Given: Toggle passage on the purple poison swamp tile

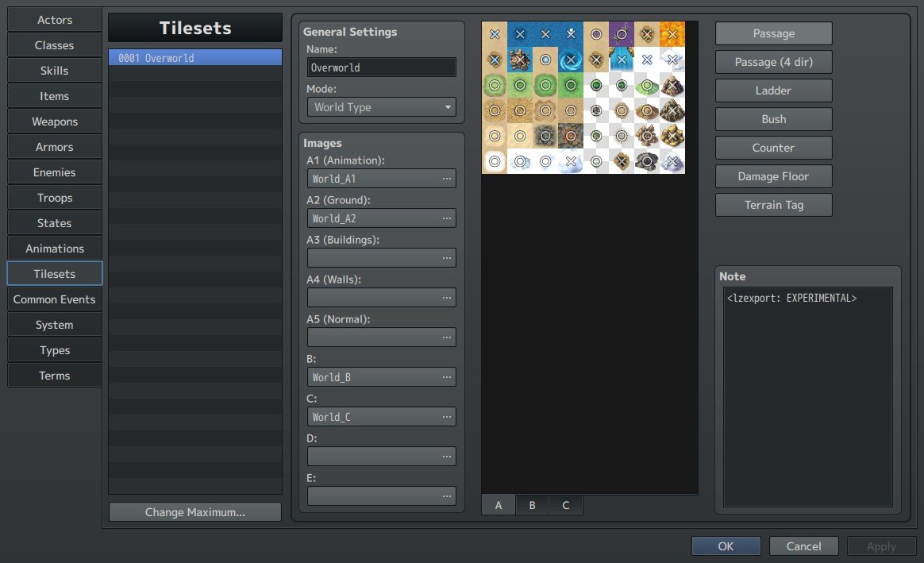Looking at the screenshot, I should pyautogui.click(x=621, y=34).
